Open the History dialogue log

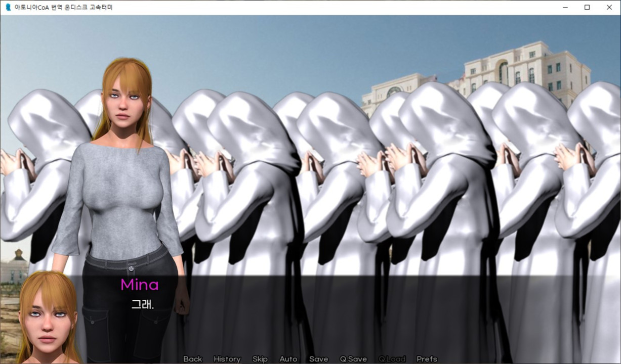pos(227,359)
